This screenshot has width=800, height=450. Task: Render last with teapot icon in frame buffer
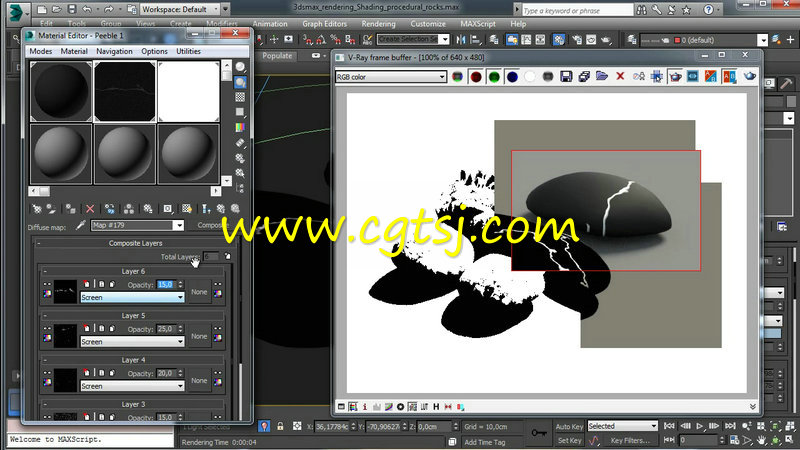point(749,77)
